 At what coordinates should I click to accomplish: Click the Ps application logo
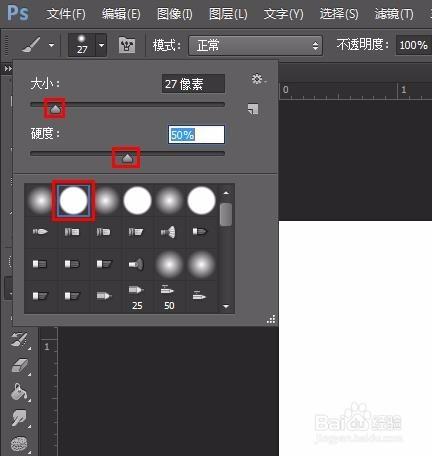[x=18, y=13]
